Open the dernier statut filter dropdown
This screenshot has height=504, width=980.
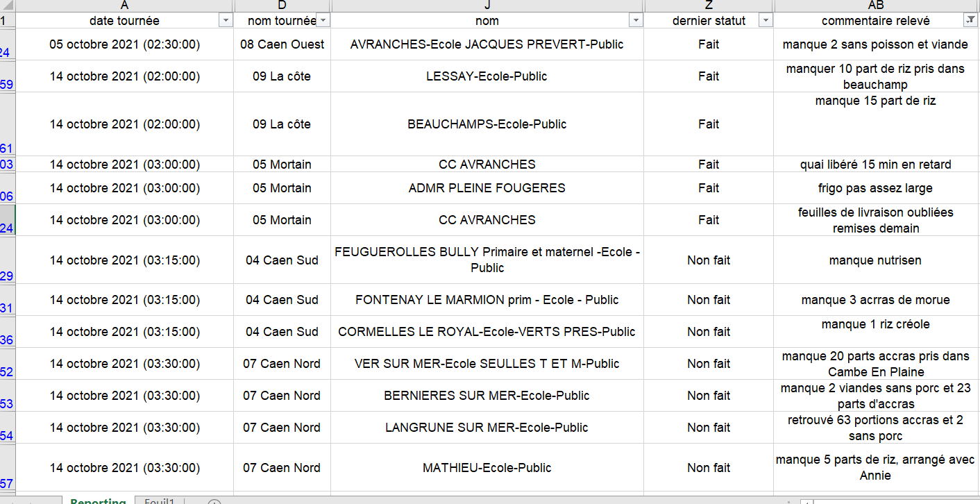coord(766,21)
